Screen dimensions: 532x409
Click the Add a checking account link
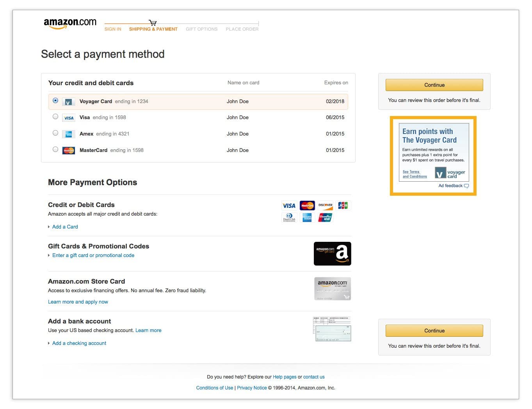pos(79,343)
